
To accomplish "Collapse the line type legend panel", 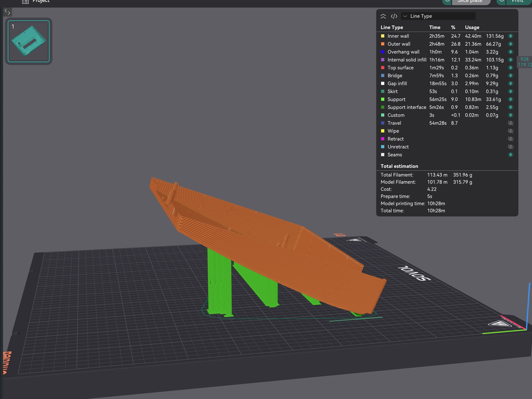I will click(x=383, y=16).
